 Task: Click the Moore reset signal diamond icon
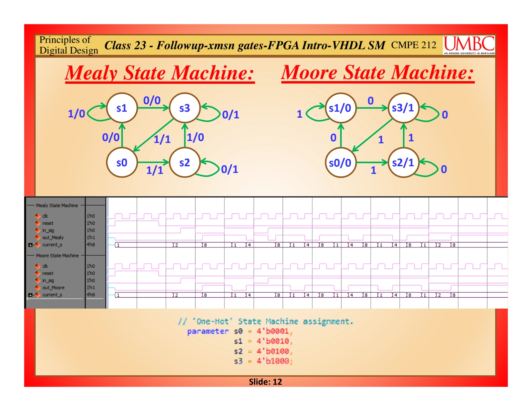(x=38, y=273)
